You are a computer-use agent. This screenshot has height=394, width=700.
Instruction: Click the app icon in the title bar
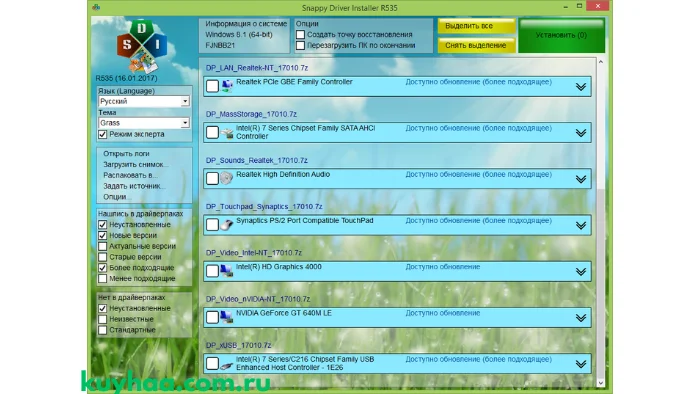pyautogui.click(x=96, y=7)
